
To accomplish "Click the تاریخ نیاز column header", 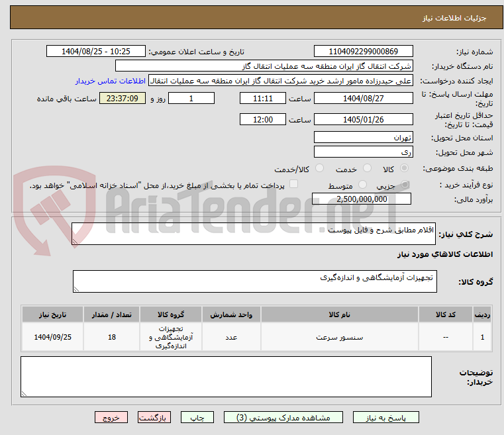I will point(53,314).
